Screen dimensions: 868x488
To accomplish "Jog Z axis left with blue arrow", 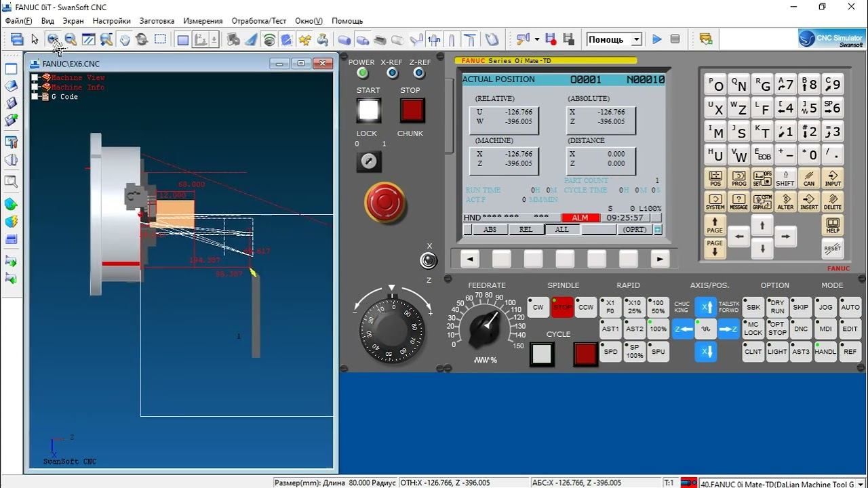I will pyautogui.click(x=683, y=329).
